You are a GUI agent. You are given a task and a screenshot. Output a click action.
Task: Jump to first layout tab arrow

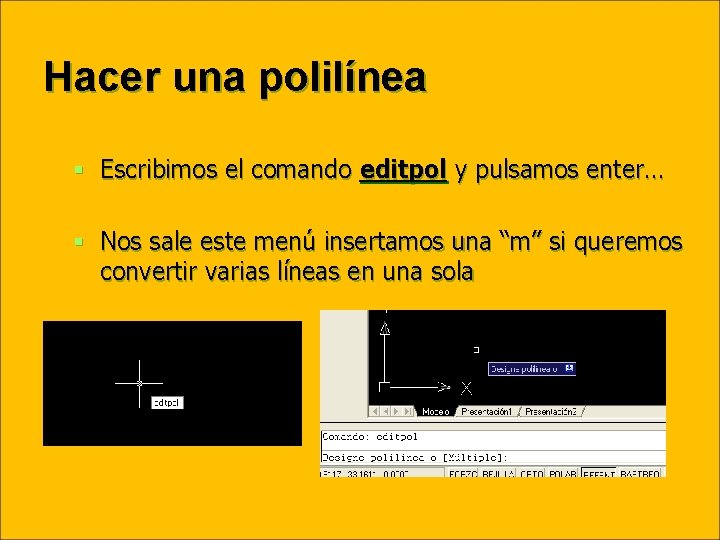point(375,411)
